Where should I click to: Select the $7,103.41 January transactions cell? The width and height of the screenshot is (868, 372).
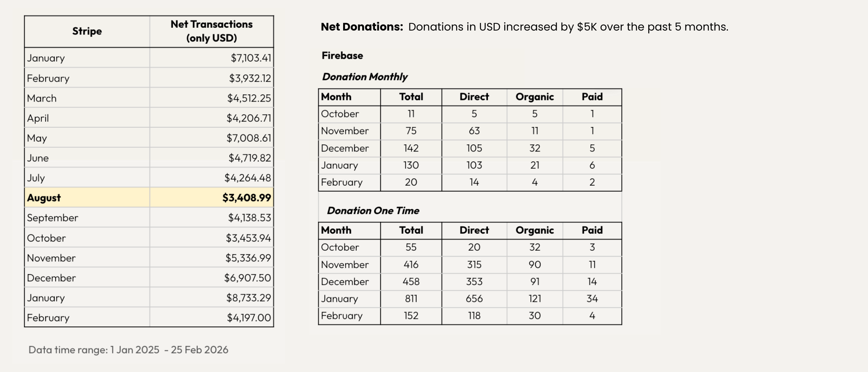tap(251, 58)
